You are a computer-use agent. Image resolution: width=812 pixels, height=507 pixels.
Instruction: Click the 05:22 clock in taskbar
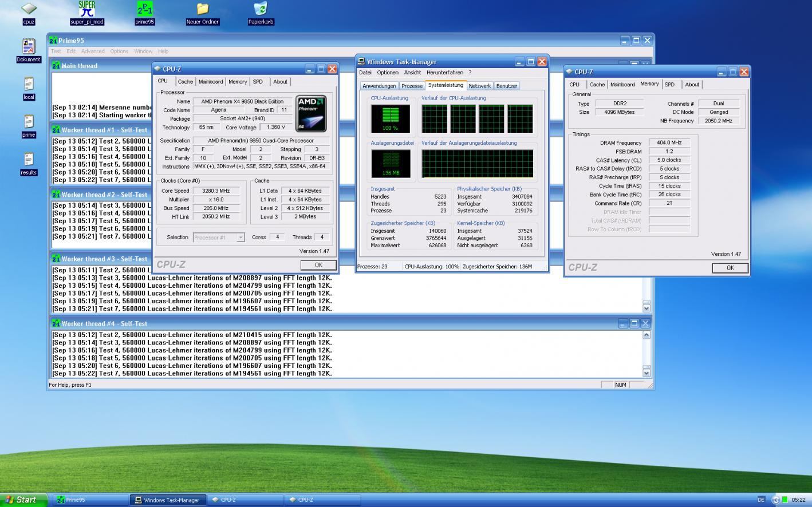pyautogui.click(x=799, y=500)
